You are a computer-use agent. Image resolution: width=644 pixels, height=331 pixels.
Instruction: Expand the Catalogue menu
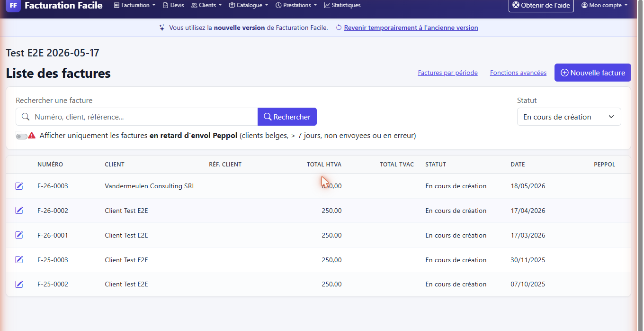pyautogui.click(x=248, y=5)
